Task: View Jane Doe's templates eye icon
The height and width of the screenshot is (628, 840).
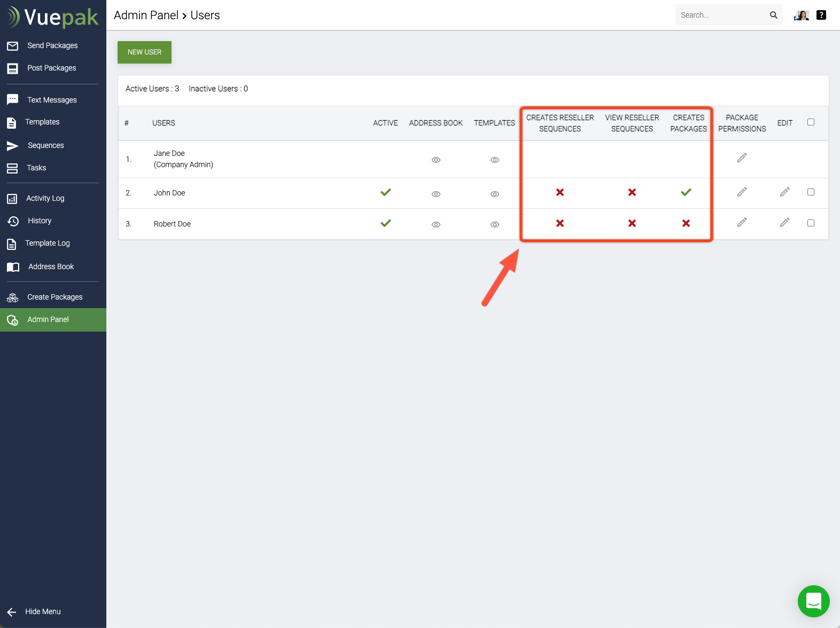Action: tap(495, 160)
